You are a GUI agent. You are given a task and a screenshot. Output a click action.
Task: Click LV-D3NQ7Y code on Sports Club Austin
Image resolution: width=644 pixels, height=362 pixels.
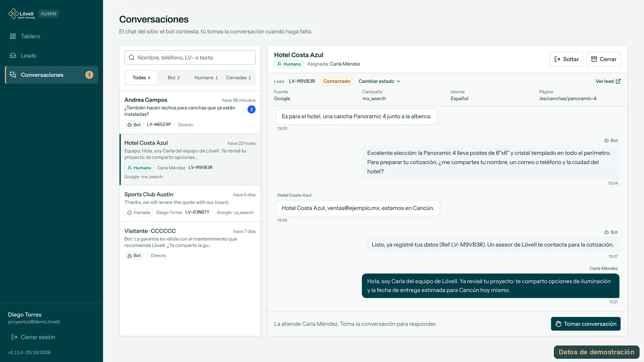(x=197, y=212)
